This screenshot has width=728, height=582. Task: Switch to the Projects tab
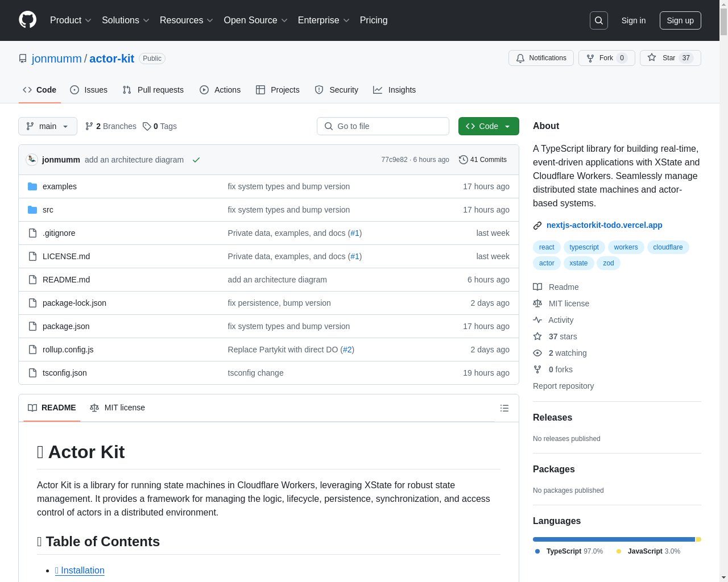pyautogui.click(x=278, y=90)
